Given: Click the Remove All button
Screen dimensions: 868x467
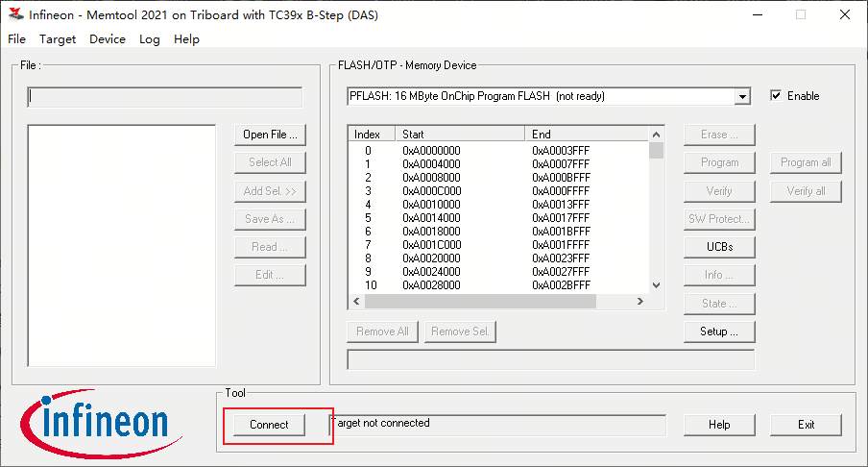Looking at the screenshot, I should [x=382, y=332].
